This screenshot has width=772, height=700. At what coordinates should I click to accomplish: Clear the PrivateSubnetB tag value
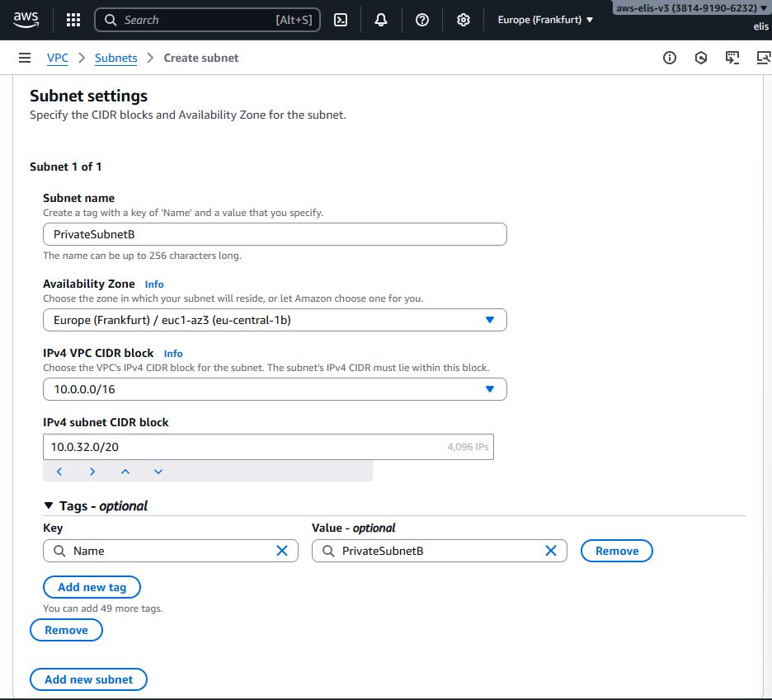click(551, 551)
